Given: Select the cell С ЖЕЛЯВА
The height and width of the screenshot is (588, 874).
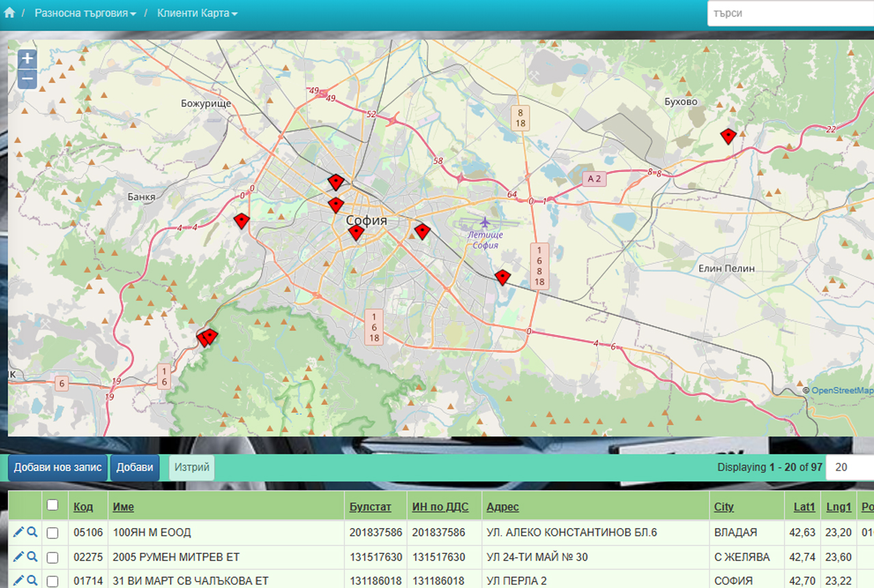Looking at the screenshot, I should (x=747, y=557).
